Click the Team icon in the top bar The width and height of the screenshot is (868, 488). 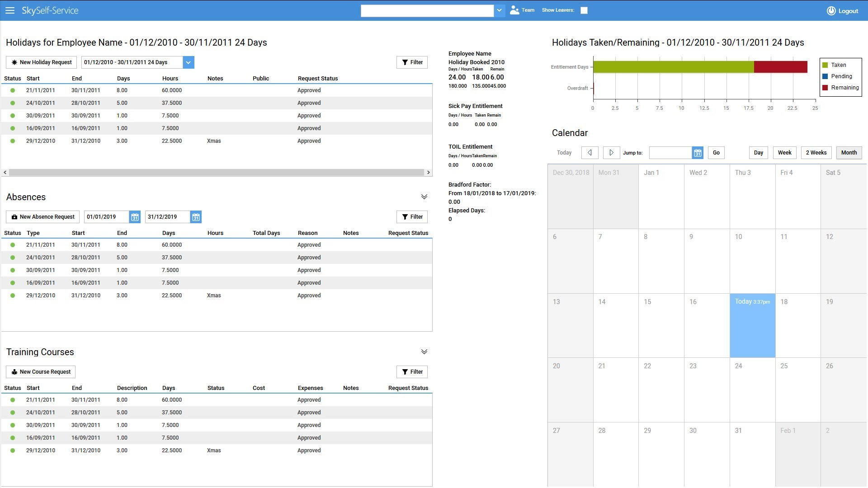click(x=514, y=9)
